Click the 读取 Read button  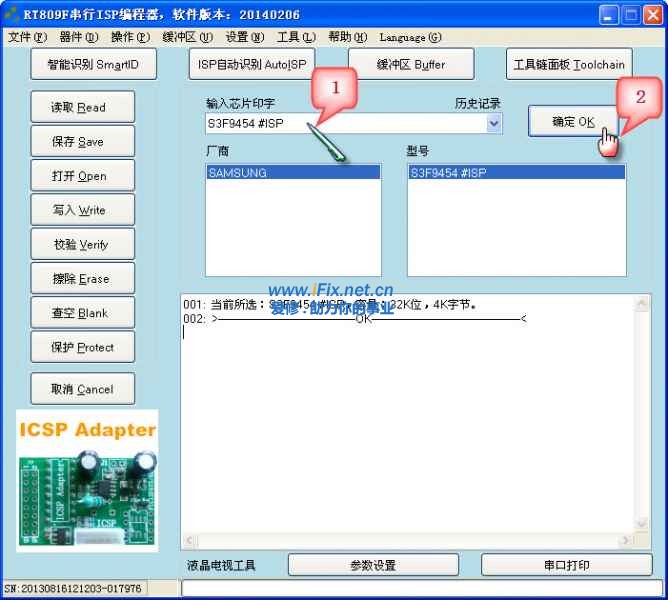pos(83,107)
